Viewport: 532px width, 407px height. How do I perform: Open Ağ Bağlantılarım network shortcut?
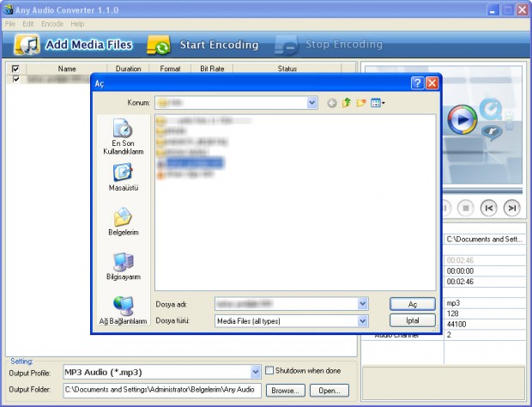tap(124, 310)
